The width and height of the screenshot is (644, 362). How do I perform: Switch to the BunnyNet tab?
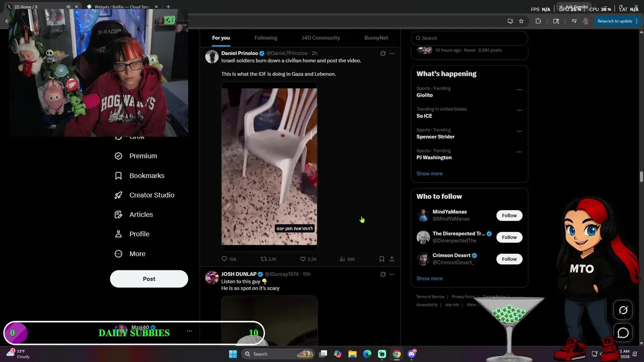coord(376,38)
